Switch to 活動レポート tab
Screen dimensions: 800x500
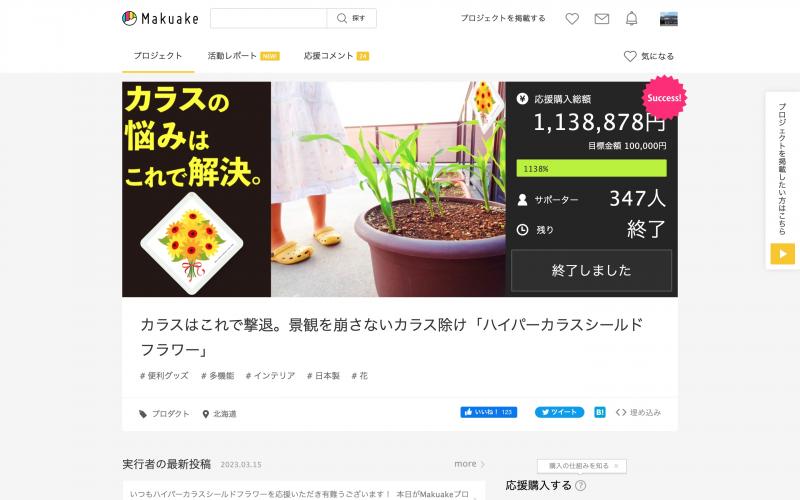click(243, 56)
